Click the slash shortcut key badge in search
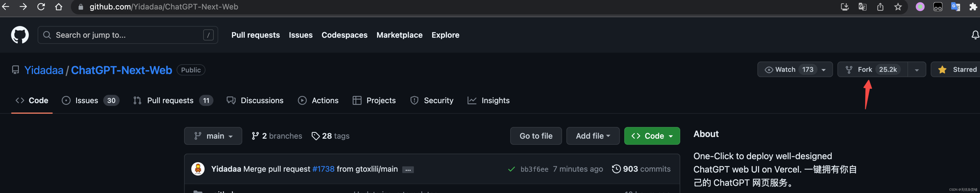Viewport: 980px width, 193px height. coord(208,35)
